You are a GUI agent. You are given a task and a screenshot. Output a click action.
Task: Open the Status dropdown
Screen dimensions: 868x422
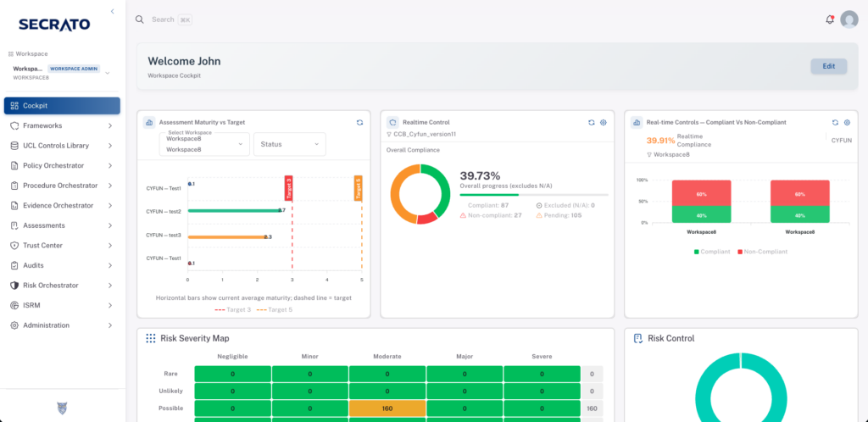[x=290, y=144]
